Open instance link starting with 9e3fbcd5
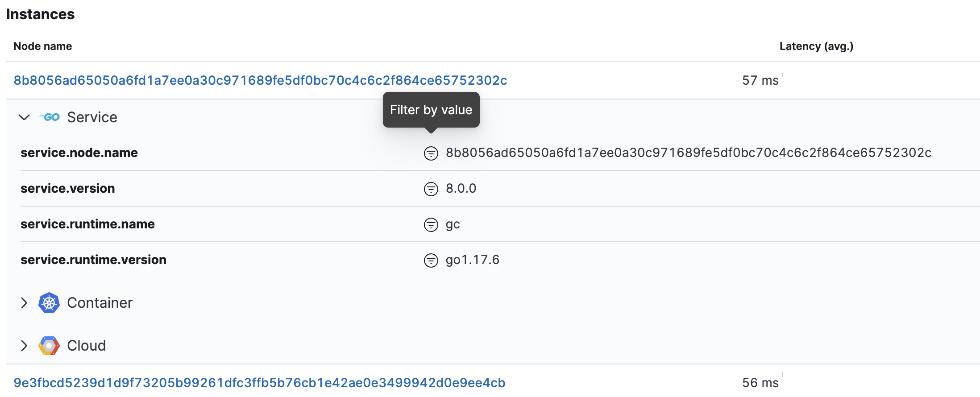Viewport: 980px width, 397px height. (x=259, y=382)
